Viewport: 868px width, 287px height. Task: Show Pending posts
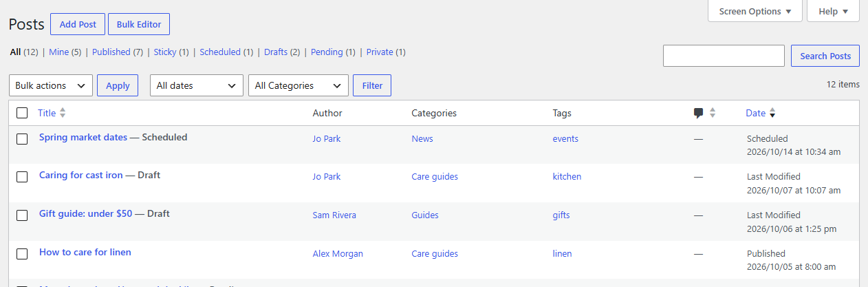[x=327, y=52]
